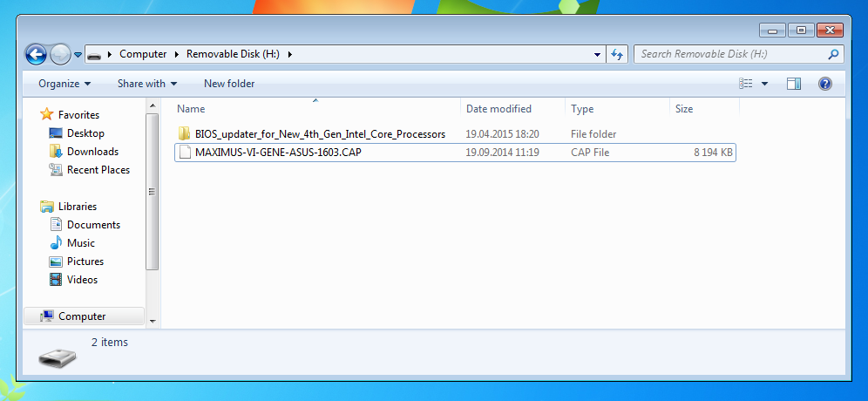Open the view options dropdown arrow
Viewport: 868px width, 401px height.
pos(764,84)
